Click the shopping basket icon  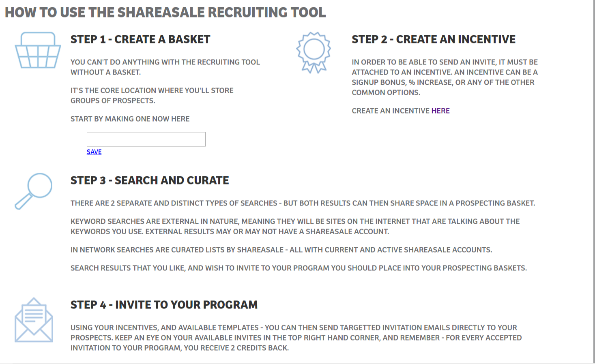(x=38, y=50)
